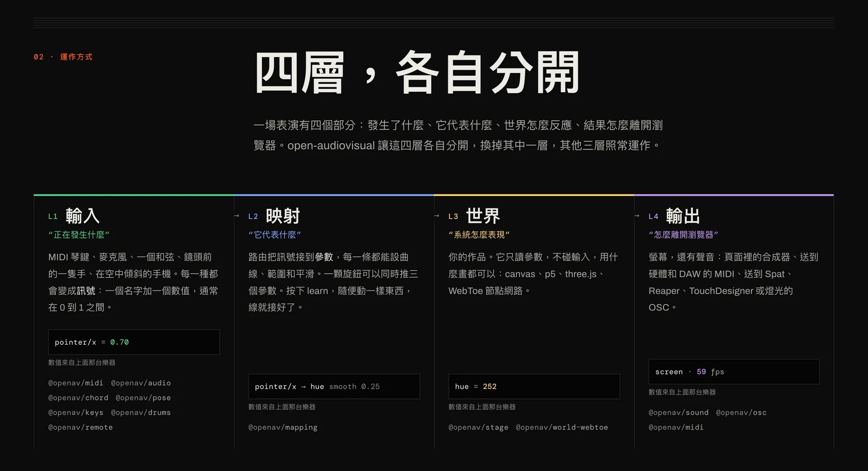Click the "@openav/stage" package name
Screen dimensions: 868x471
coord(478,427)
